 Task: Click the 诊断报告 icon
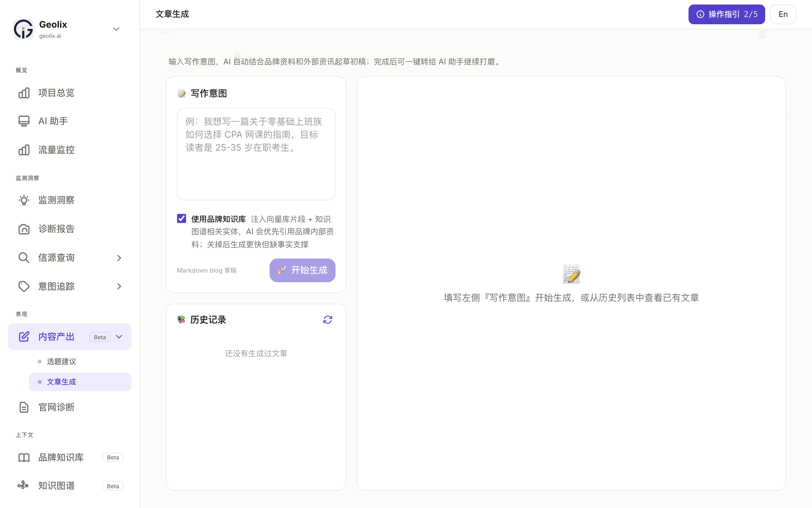(24, 229)
